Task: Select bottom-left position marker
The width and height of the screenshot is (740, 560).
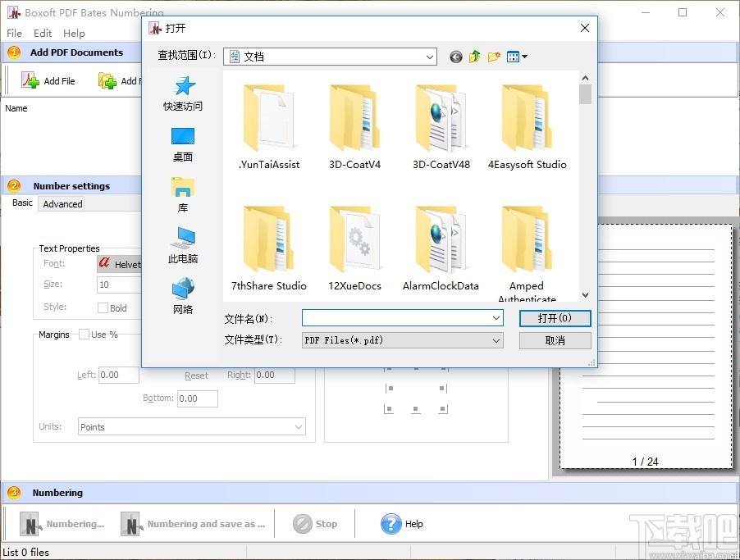Action: point(389,409)
